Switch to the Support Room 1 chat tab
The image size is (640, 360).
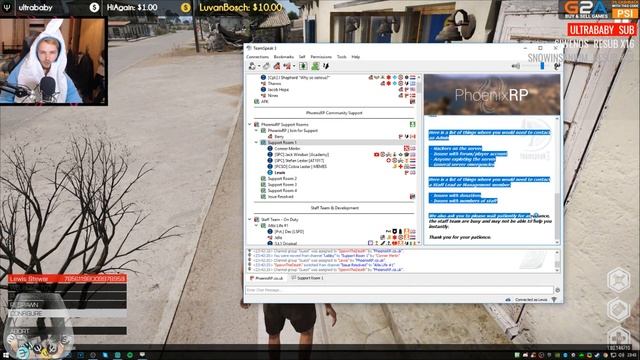click(307, 278)
